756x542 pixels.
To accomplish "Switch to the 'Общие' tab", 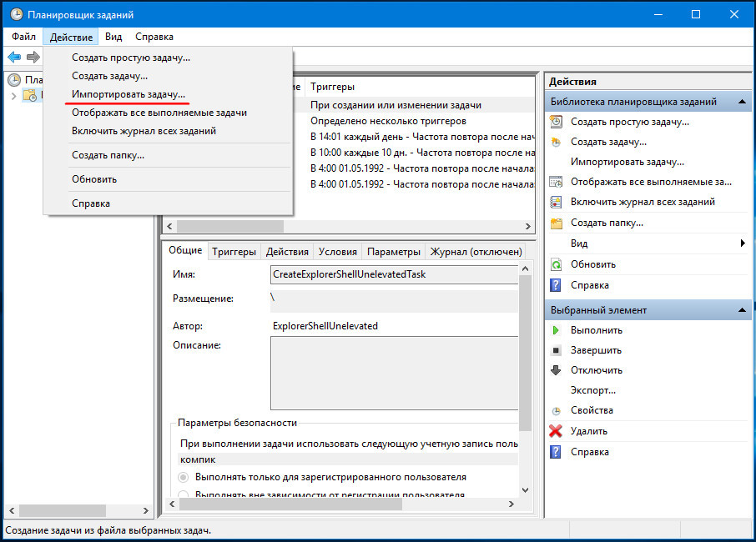I will click(x=185, y=250).
